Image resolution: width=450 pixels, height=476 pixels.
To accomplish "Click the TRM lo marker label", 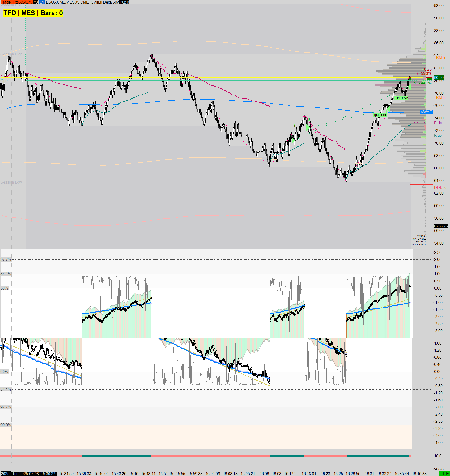I will point(440,98).
